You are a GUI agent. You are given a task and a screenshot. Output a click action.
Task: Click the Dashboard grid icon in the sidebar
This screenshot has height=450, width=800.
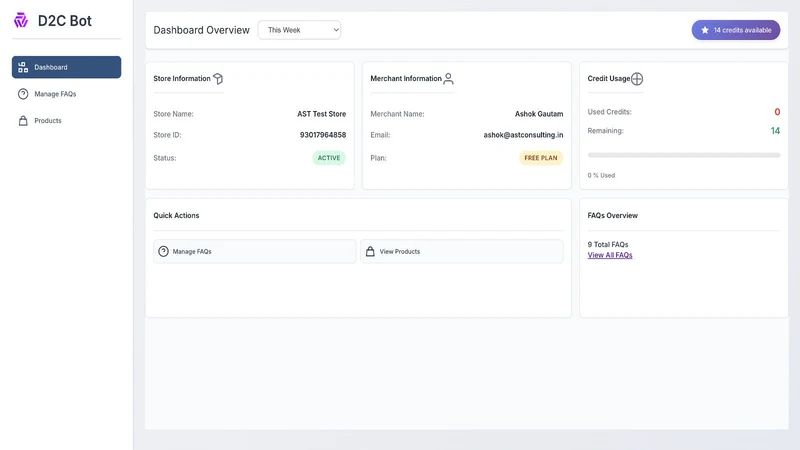pos(23,67)
